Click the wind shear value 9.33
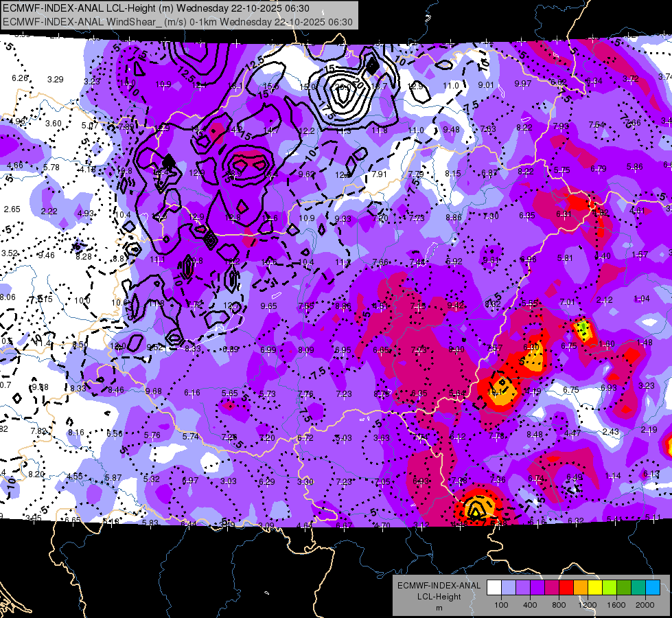 click(x=343, y=219)
